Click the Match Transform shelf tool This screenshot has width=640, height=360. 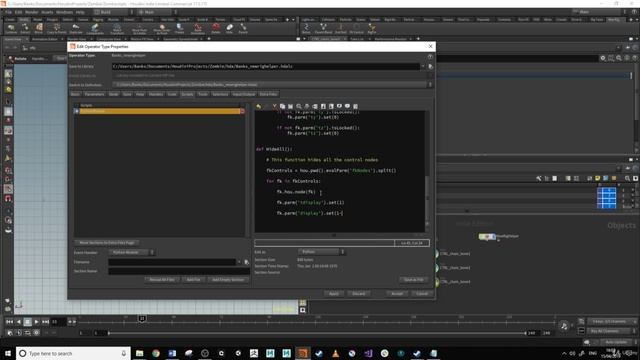point(117,29)
